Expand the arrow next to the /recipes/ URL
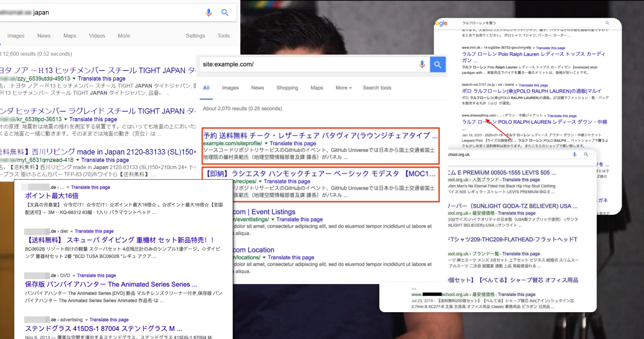 [x=260, y=181]
